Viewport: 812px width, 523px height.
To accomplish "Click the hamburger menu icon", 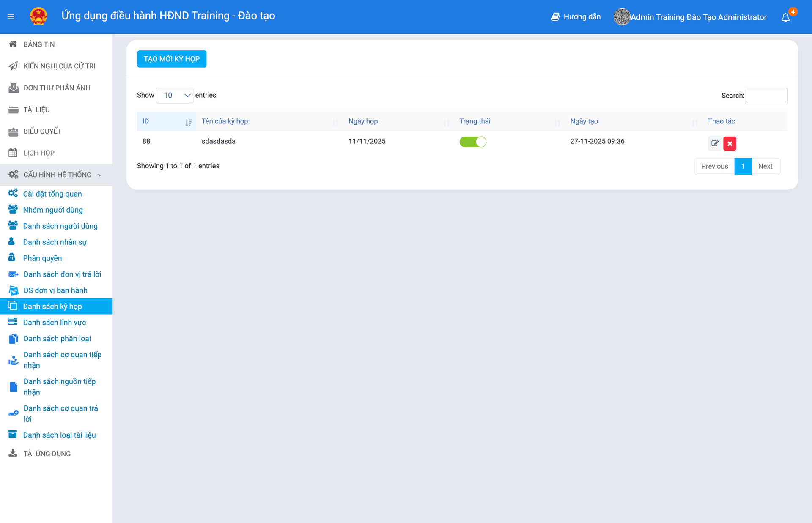I will [11, 17].
